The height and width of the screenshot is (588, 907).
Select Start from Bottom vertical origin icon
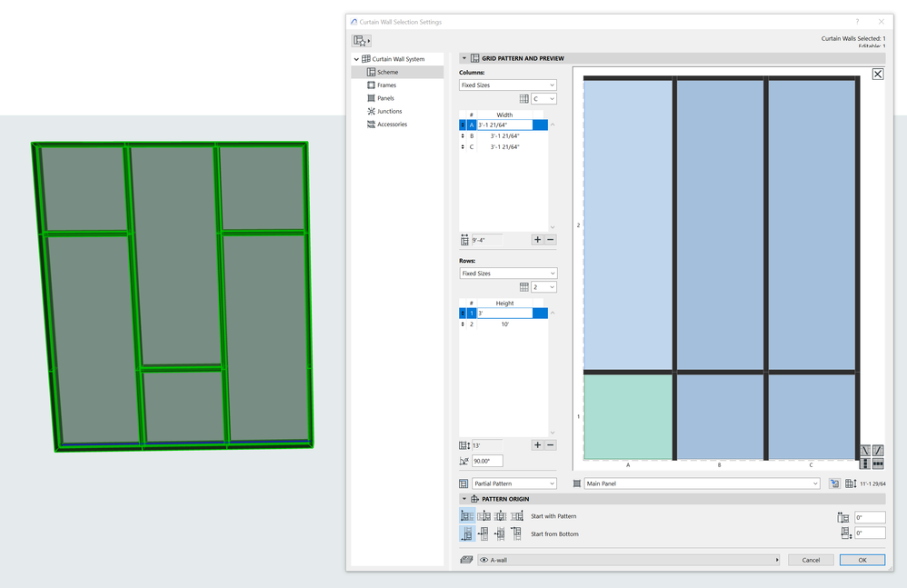point(467,533)
